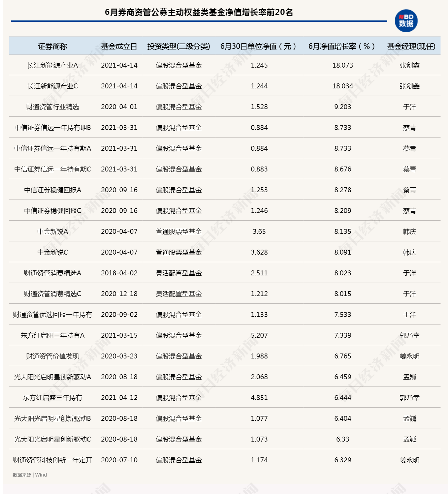Click establishment date 2020-09-02
The width and height of the screenshot is (448, 494).
point(119,315)
